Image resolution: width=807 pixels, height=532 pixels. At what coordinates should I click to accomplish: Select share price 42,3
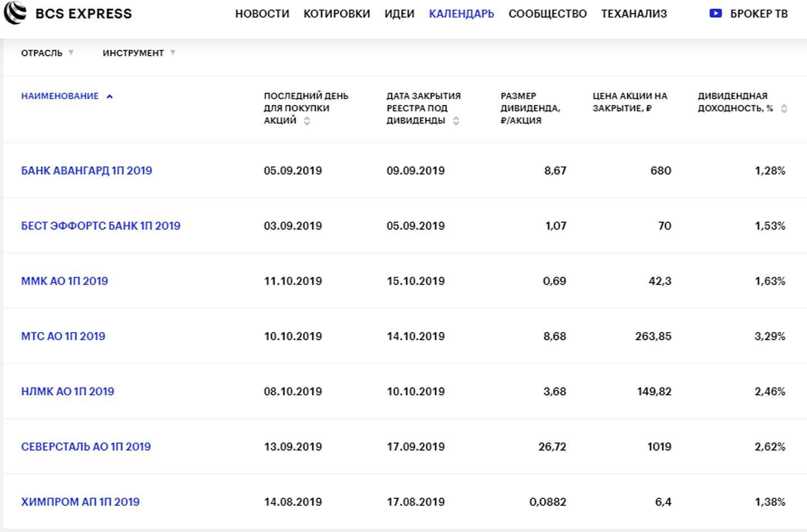click(660, 281)
